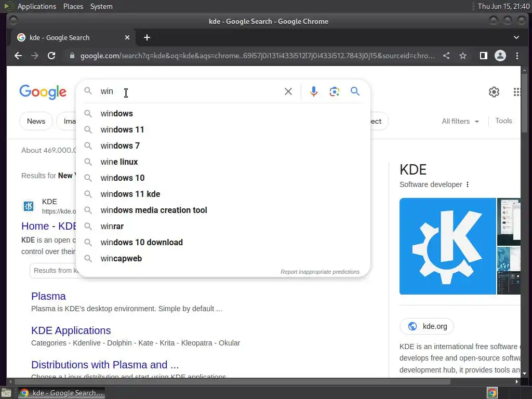Click the globe icon beside kde.org
The width and height of the screenshot is (532, 399).
[x=412, y=326]
